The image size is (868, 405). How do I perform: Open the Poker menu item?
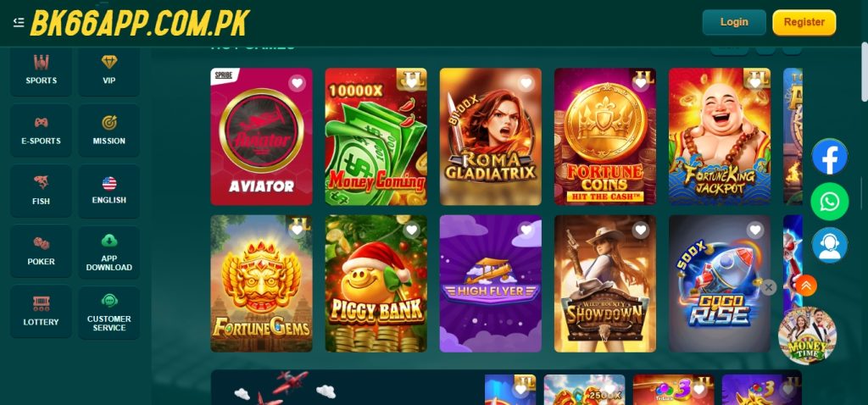[x=41, y=252]
